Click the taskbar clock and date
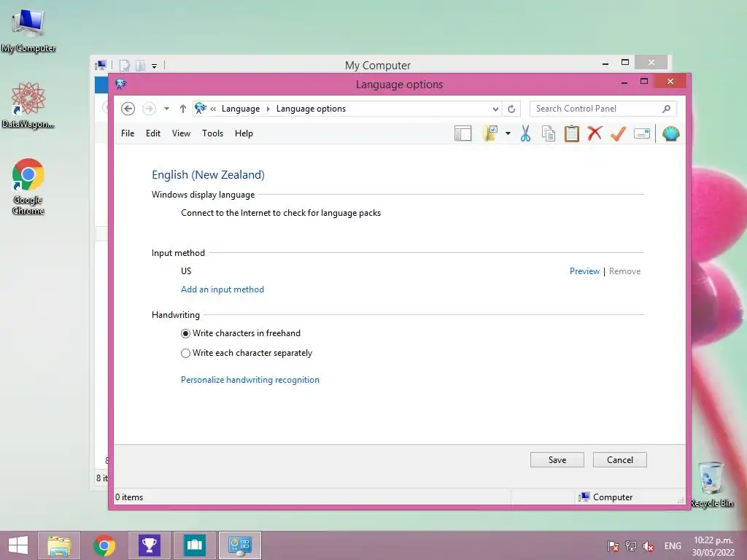The height and width of the screenshot is (560, 747). 713,545
